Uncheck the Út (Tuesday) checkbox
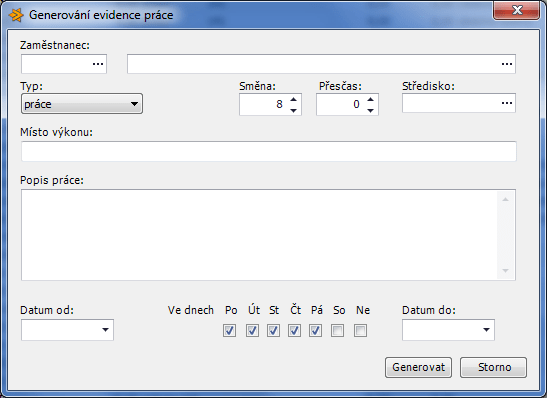Screen dimensions: 547x398 pyautogui.click(x=252, y=330)
